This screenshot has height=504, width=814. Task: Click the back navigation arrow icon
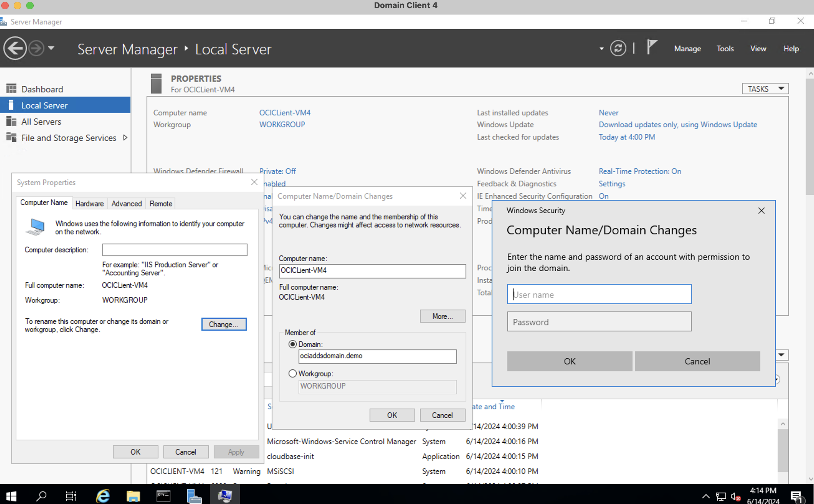pos(15,48)
